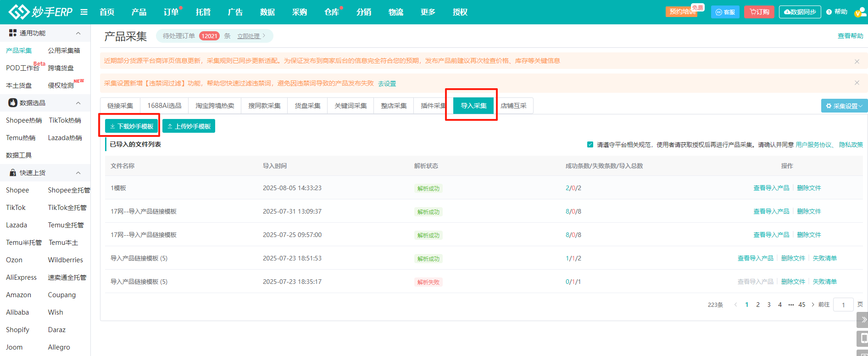Click 删除文件 for the 1模板 row
This screenshot has height=356, width=868.
pos(809,188)
